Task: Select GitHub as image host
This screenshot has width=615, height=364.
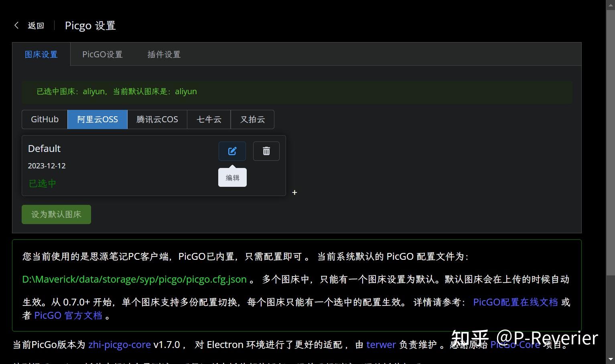Action: pyautogui.click(x=45, y=119)
